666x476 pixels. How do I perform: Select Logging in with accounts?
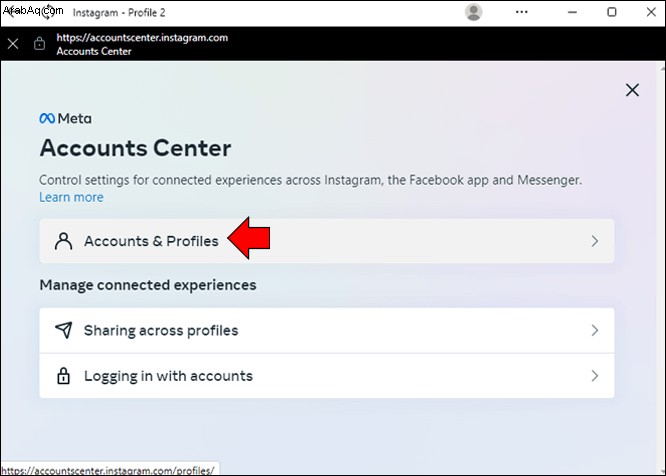[327, 376]
